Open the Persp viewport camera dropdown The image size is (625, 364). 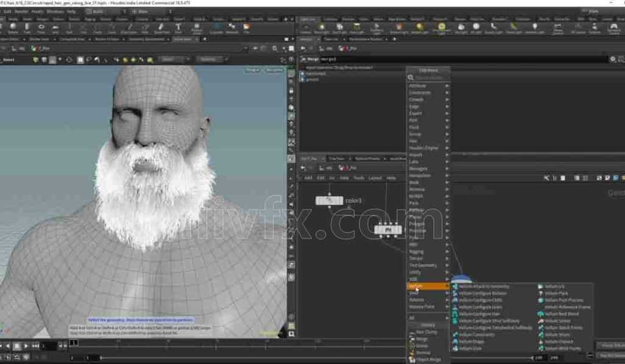click(x=252, y=70)
